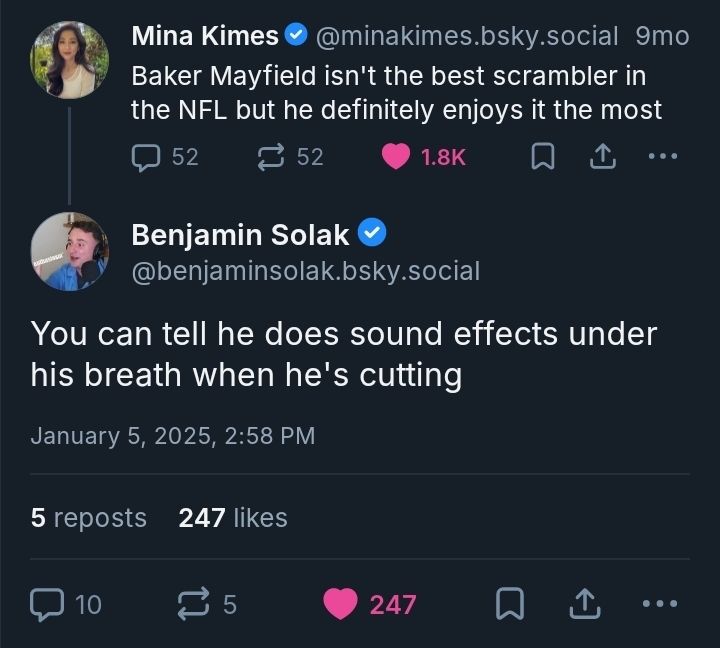
Task: View the 5 reposts list
Action: [89, 517]
